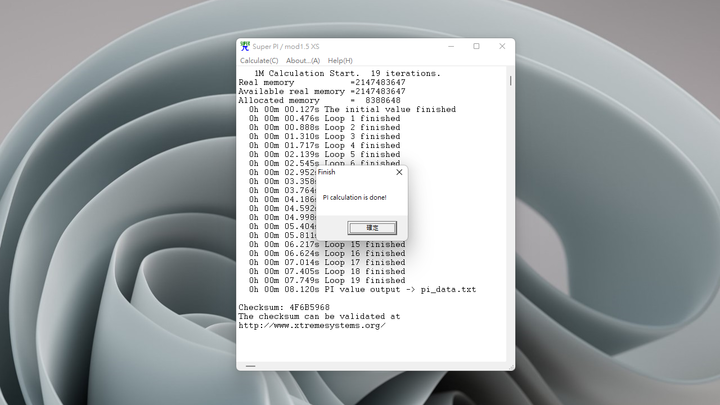This screenshot has height=405, width=720.
Task: Click the Allocated memory = 8388648 line
Action: coord(319,101)
